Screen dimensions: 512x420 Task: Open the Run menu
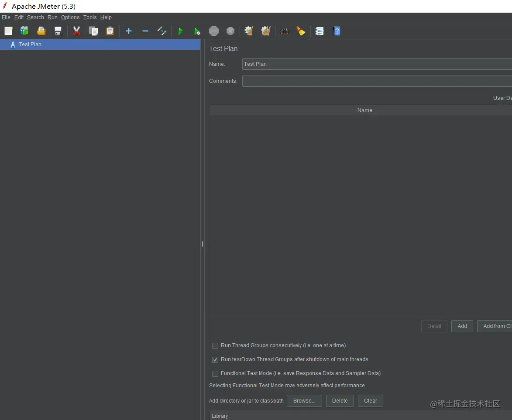[x=52, y=17]
